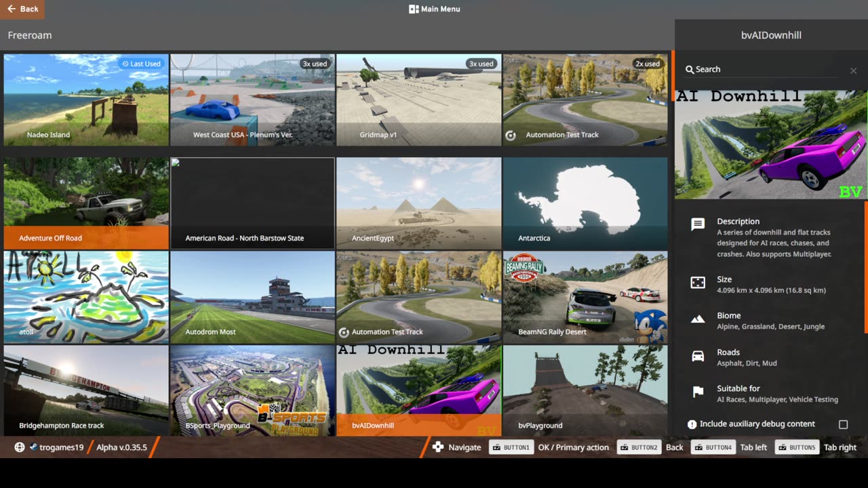Click the Alpha v.0.35.5 version label
Screen dimensions: 868x488
pos(121,447)
